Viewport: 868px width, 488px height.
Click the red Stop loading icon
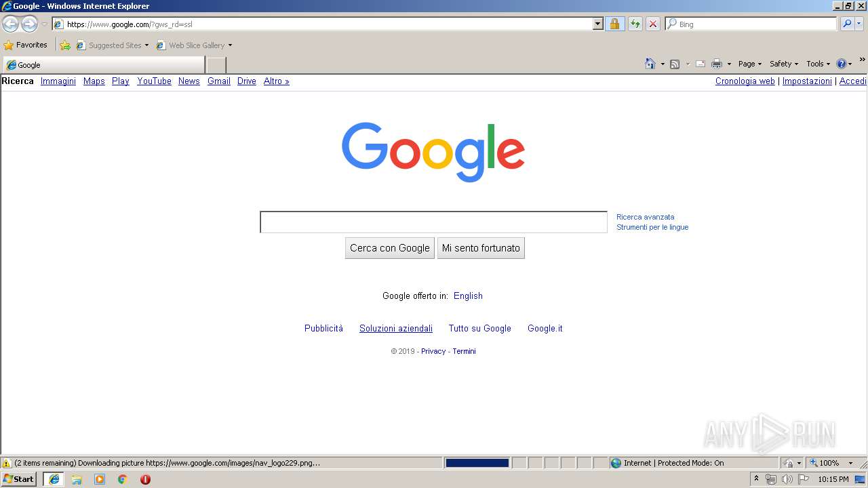[x=652, y=24]
